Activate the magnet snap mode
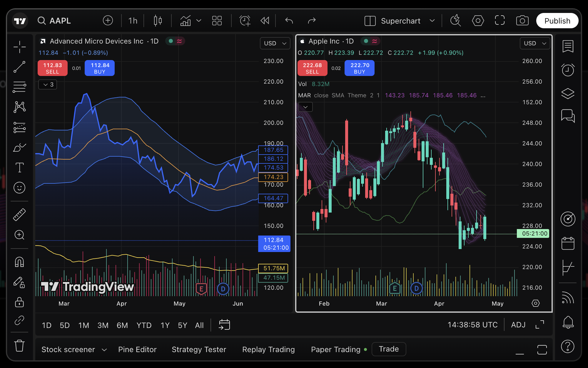 coord(19,262)
